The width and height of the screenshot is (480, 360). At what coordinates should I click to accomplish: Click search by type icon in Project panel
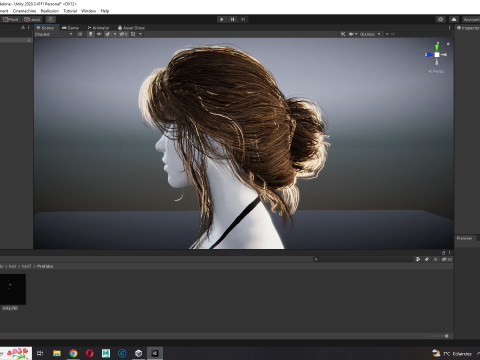418,259
